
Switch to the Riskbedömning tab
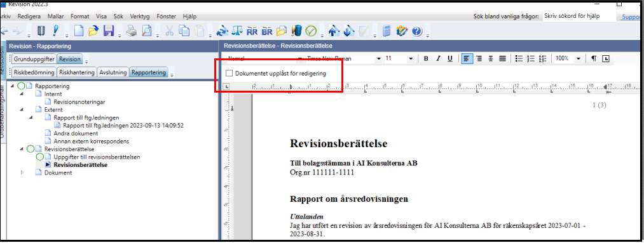coord(34,72)
